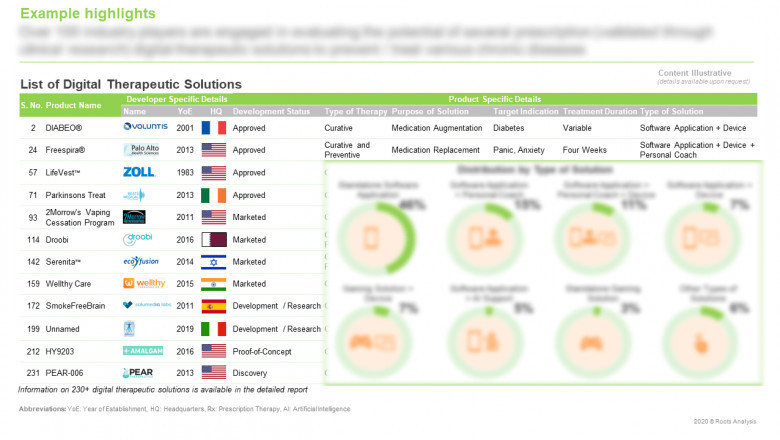Click the French flag in the DIABEO row
The width and height of the screenshot is (780, 440).
[214, 128]
